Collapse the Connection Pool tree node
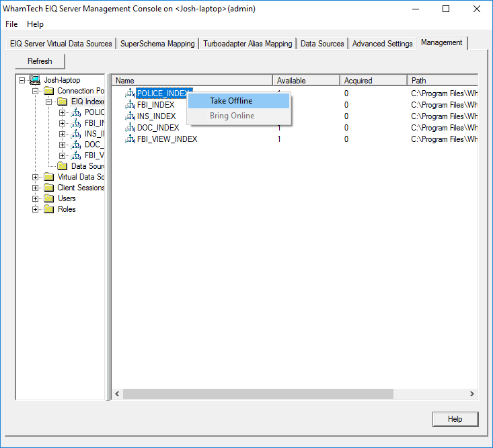This screenshot has height=448, width=493. point(35,91)
